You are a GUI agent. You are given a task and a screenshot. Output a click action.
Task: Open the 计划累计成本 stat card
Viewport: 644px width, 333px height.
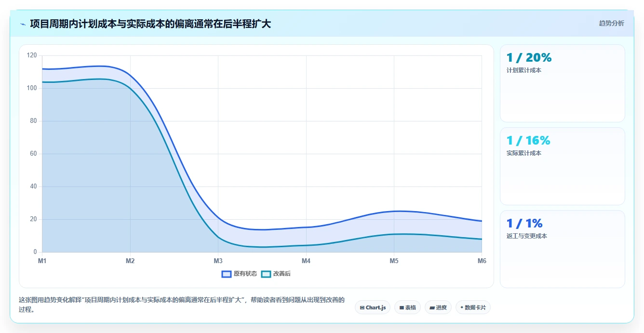coord(563,83)
